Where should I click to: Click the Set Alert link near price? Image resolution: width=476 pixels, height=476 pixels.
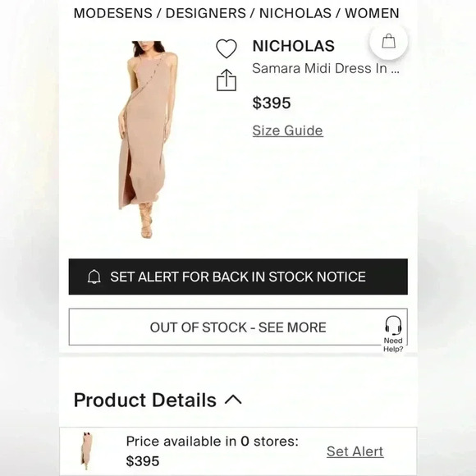coord(355,451)
